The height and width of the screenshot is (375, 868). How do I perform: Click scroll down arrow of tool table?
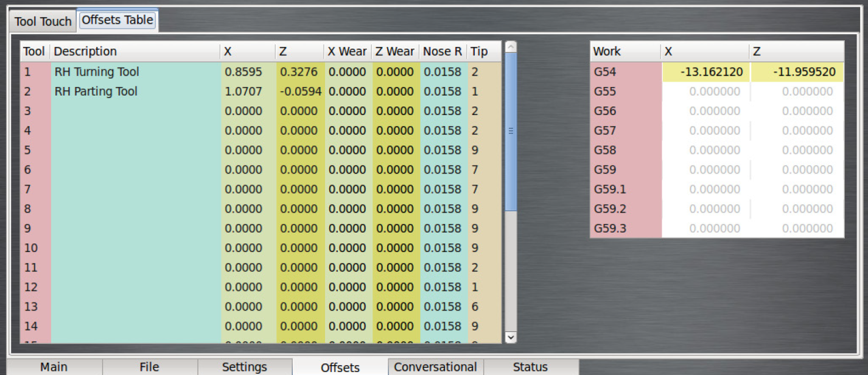(511, 337)
